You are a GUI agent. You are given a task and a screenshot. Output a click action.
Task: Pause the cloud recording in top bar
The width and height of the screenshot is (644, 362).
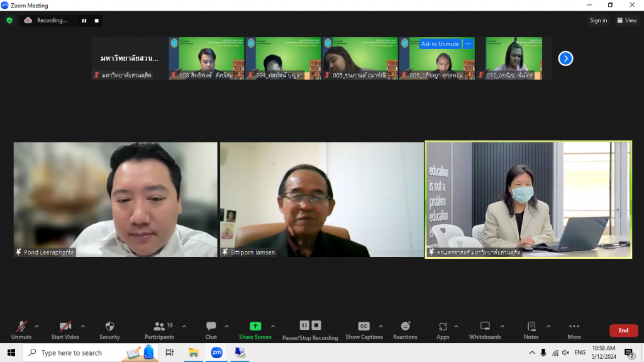pos(84,20)
